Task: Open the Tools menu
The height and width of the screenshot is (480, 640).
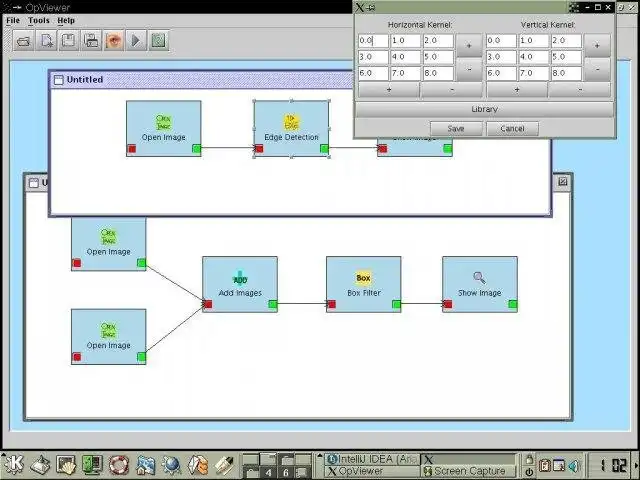Action: [39, 20]
